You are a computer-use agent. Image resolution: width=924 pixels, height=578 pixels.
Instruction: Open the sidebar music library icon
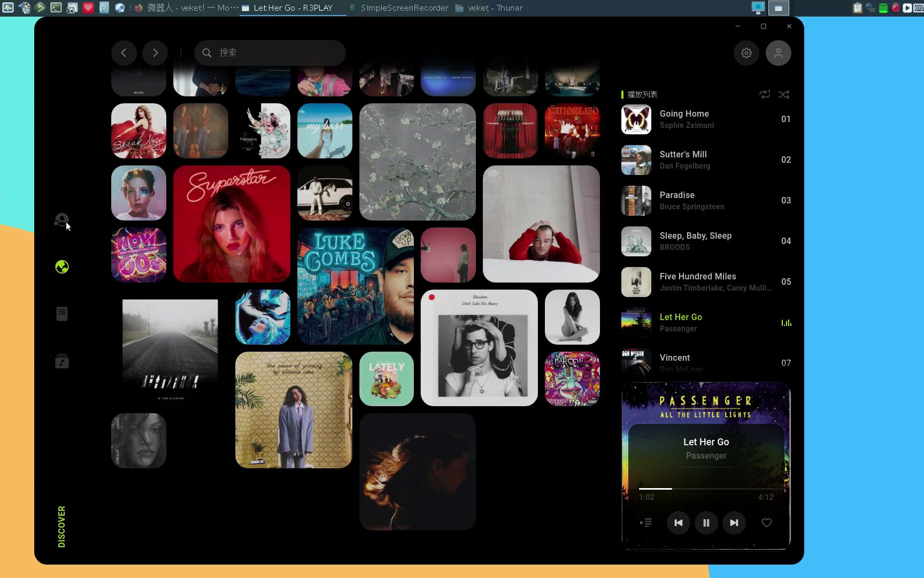point(62,361)
